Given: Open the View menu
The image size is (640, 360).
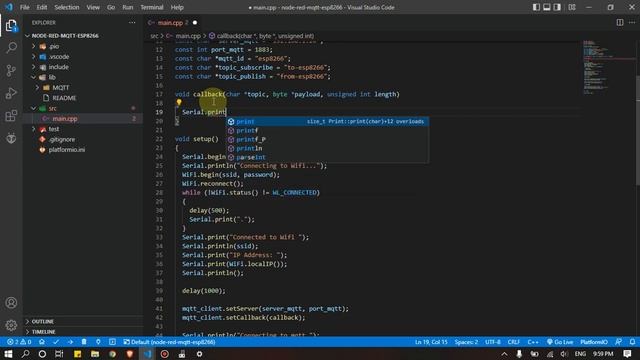Looking at the screenshot, I should (93, 7).
